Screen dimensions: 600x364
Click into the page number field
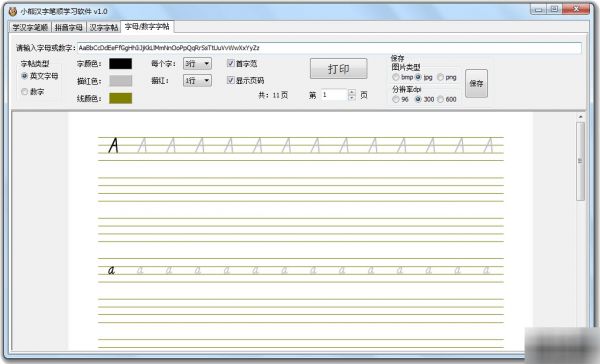pyautogui.click(x=334, y=95)
